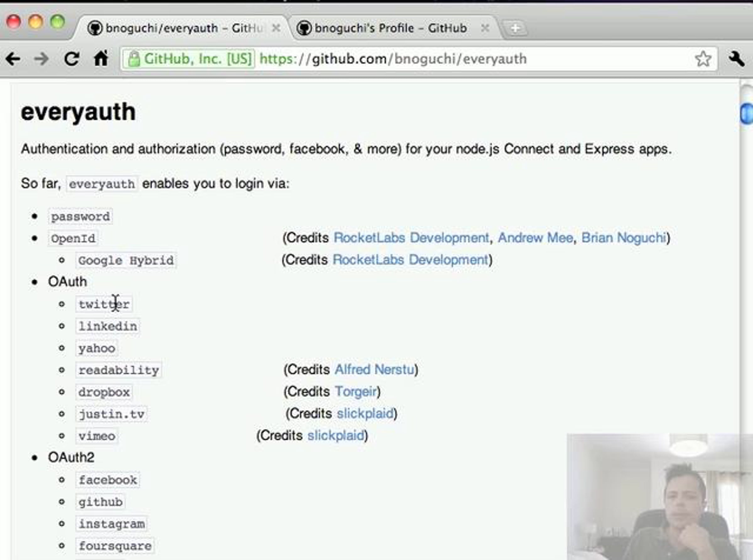753x560 pixels.
Task: Click the browser back arrow
Action: [x=13, y=59]
